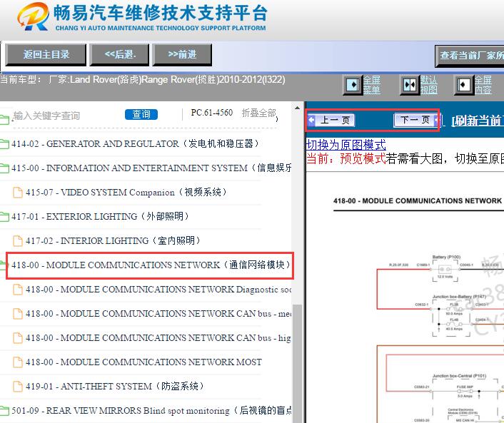
Task: Click 折叠全部 to collapse all
Action: pos(259,113)
